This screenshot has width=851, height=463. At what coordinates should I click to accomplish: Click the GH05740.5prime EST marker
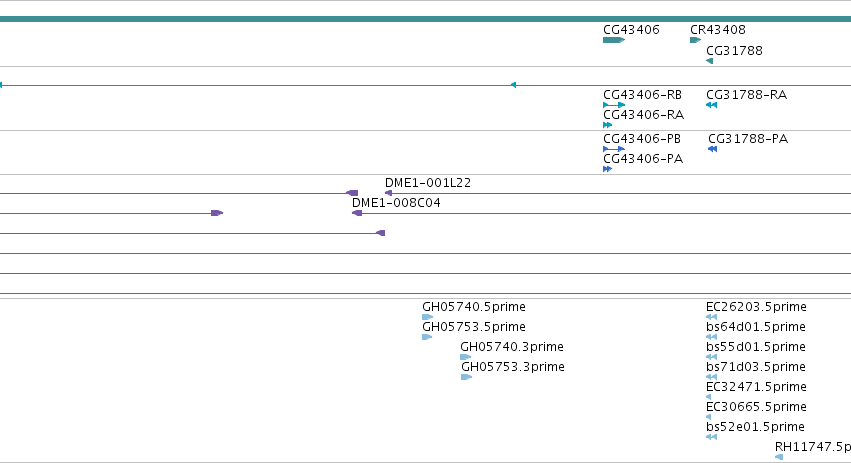(x=428, y=317)
